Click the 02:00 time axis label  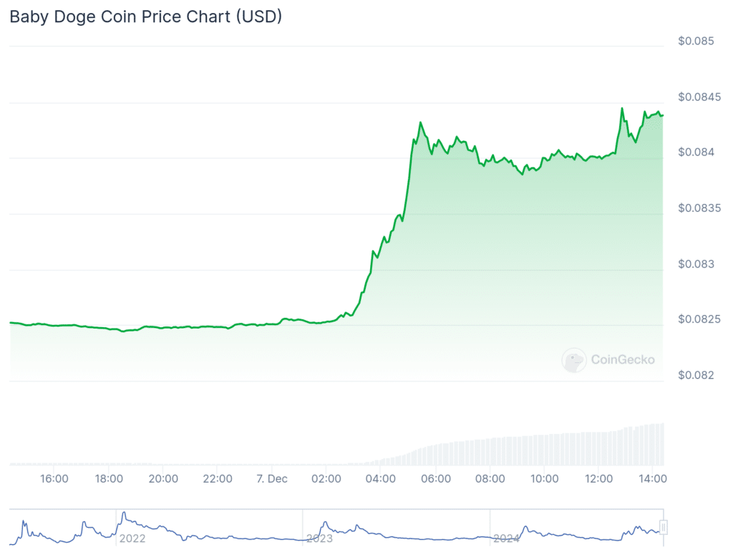pyautogui.click(x=327, y=478)
